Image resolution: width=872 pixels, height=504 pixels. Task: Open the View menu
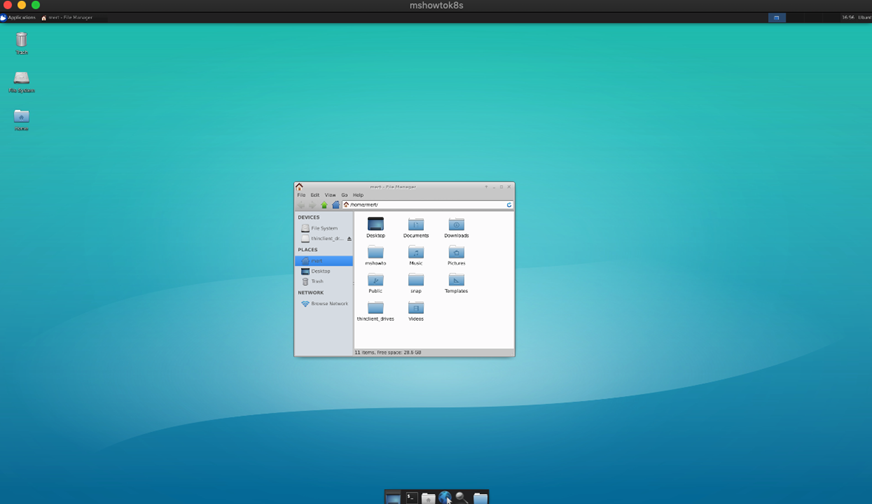330,195
